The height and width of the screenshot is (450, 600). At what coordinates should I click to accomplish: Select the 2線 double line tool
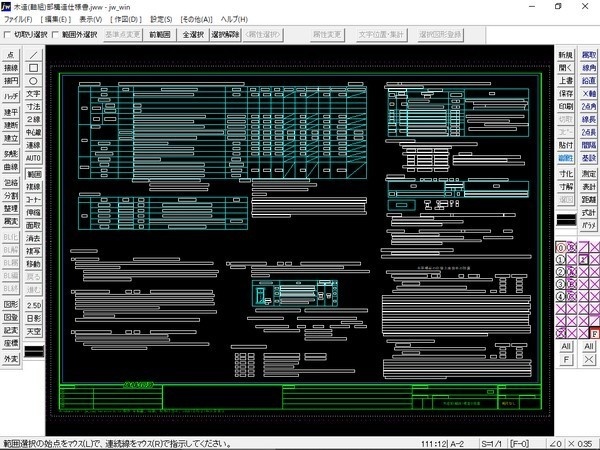(x=33, y=119)
